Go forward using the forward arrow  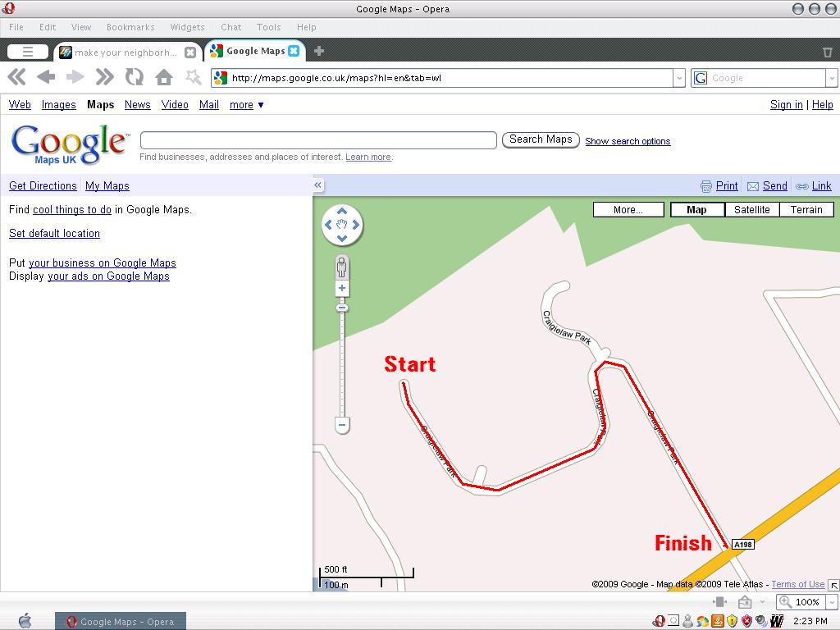tap(75, 77)
